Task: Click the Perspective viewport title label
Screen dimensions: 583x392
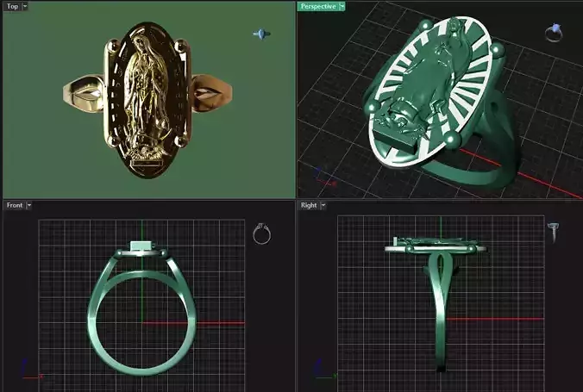Action: pyautogui.click(x=318, y=6)
